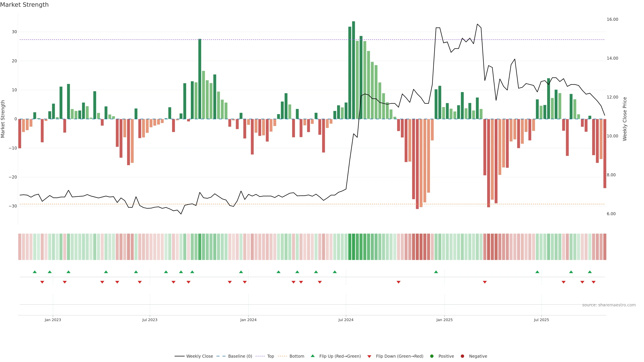The image size is (644, 362).
Task: Click the Jan 2023 x-axis label
Action: pos(53,320)
